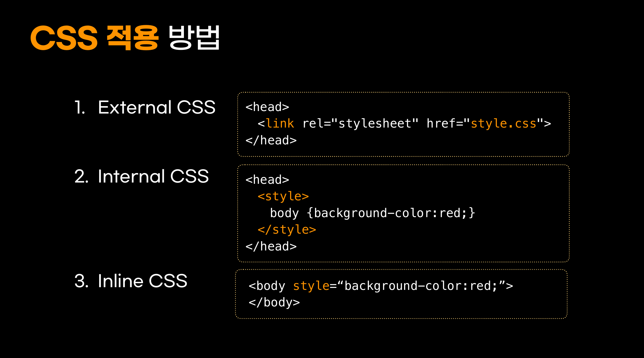The height and width of the screenshot is (358, 644).
Task: Click the white '방법' title word
Action: (194, 38)
